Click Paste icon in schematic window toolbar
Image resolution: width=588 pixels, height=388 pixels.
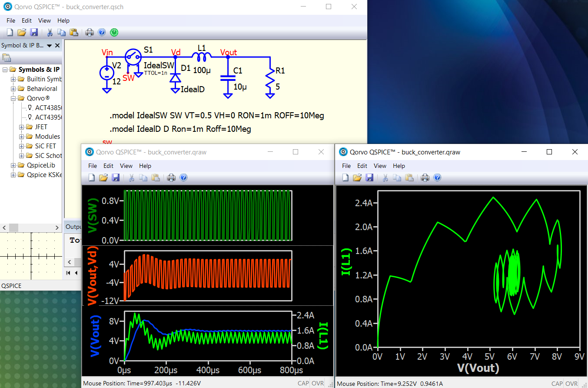[73, 32]
